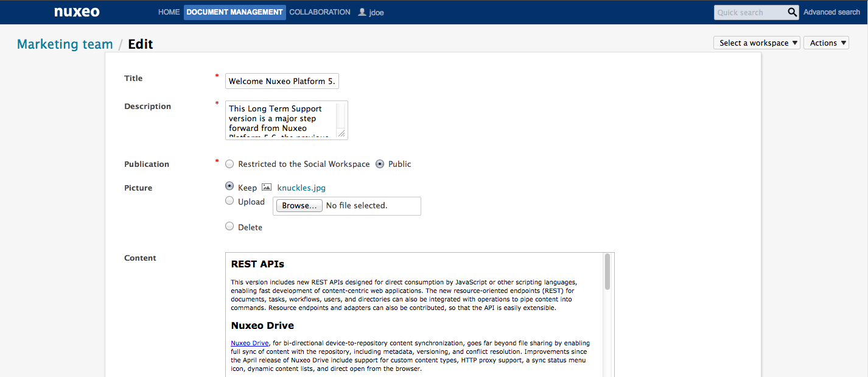The image size is (868, 377).
Task: Click the Content editor vertical scrollbar
Action: point(607,271)
